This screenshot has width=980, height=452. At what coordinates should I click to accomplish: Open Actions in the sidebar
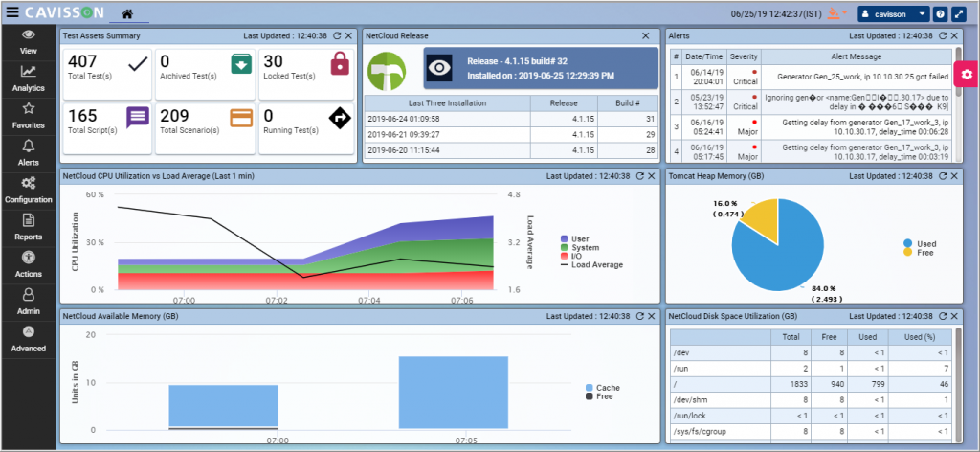coord(28,264)
